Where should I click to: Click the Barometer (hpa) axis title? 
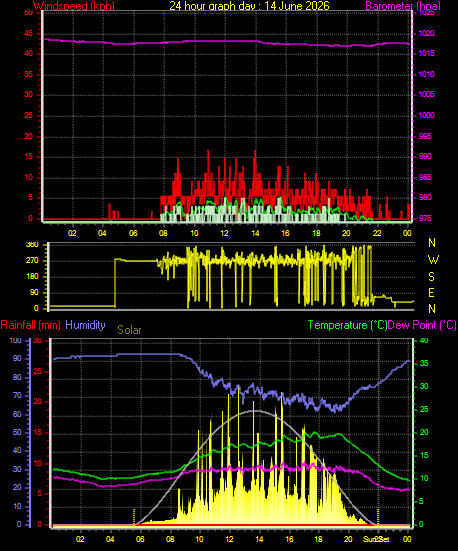click(403, 6)
